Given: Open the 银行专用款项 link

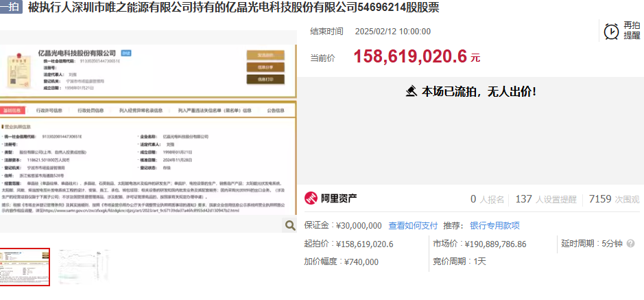Looking at the screenshot, I should point(494,225).
